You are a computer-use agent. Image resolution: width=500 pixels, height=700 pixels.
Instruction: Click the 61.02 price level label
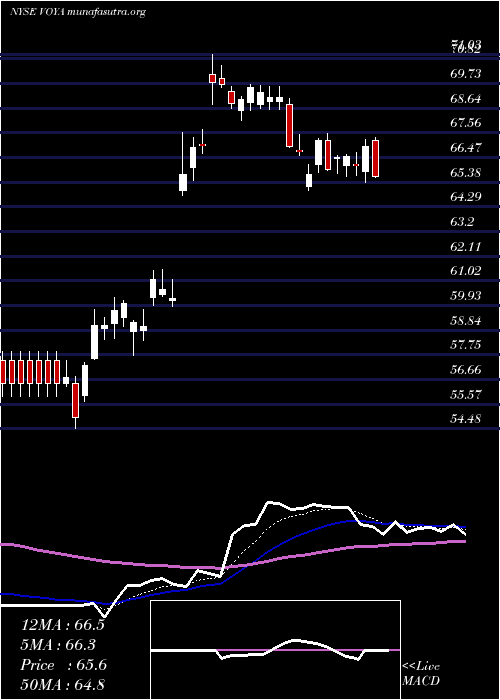point(466,271)
